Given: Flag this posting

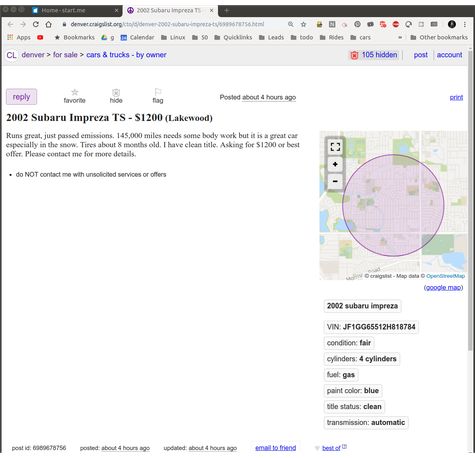Looking at the screenshot, I should (x=158, y=96).
